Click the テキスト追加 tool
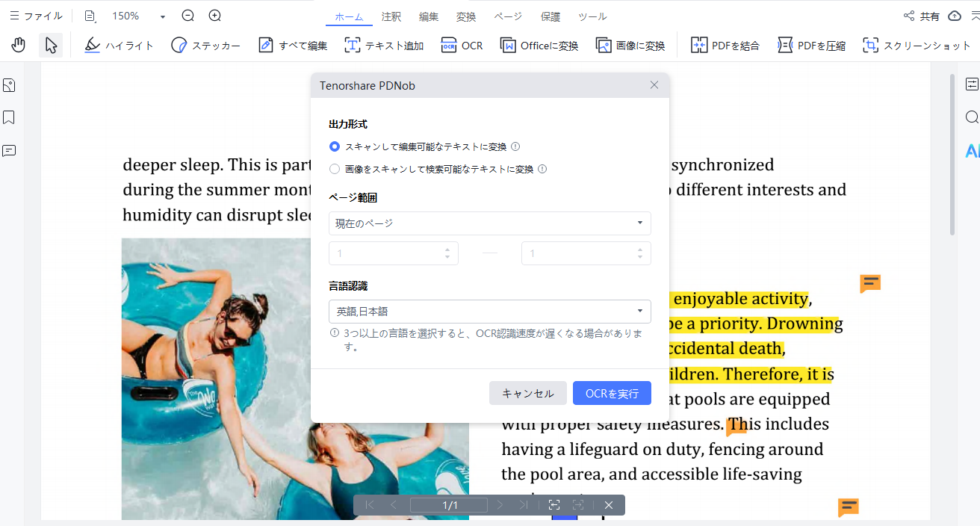 tap(384, 45)
